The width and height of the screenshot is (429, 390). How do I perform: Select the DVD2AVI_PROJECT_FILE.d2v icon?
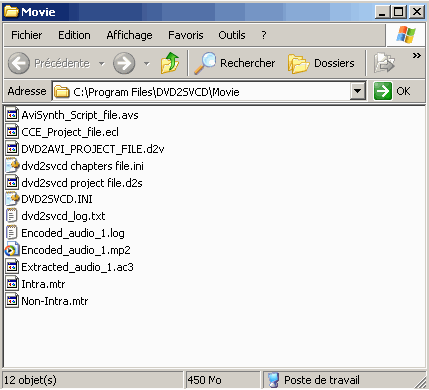12,148
